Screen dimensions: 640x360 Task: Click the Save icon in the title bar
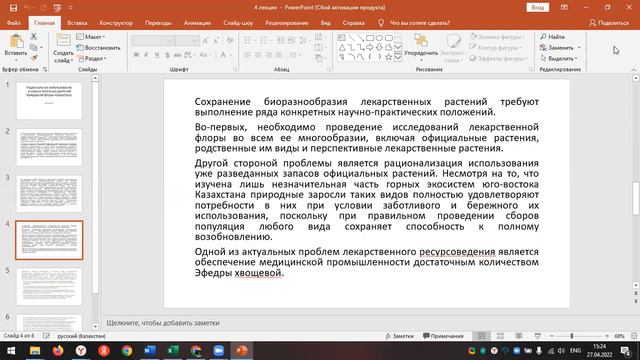tap(13, 8)
